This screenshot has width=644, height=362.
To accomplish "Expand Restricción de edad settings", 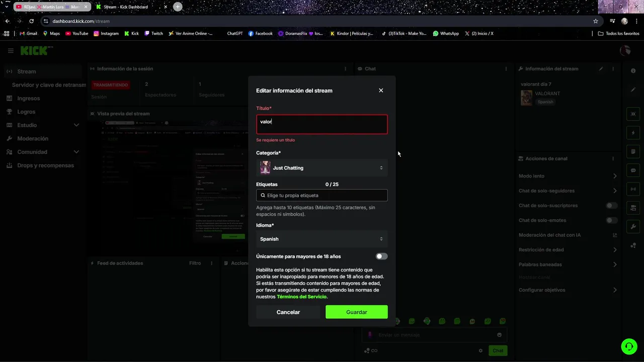I will click(615, 249).
